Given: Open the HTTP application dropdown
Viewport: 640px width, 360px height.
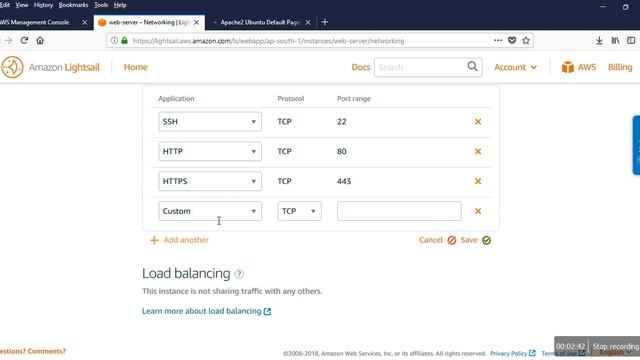Looking at the screenshot, I should [x=210, y=151].
